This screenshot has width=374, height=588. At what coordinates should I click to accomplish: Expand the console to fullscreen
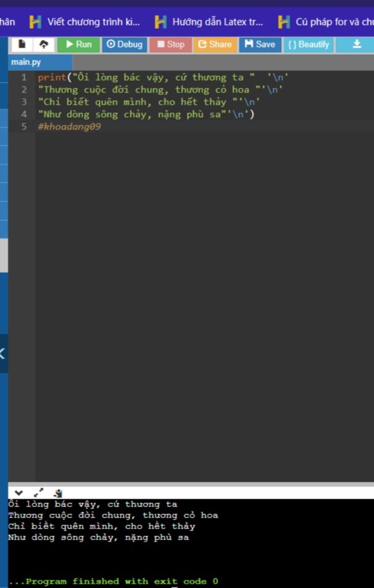tap(38, 493)
